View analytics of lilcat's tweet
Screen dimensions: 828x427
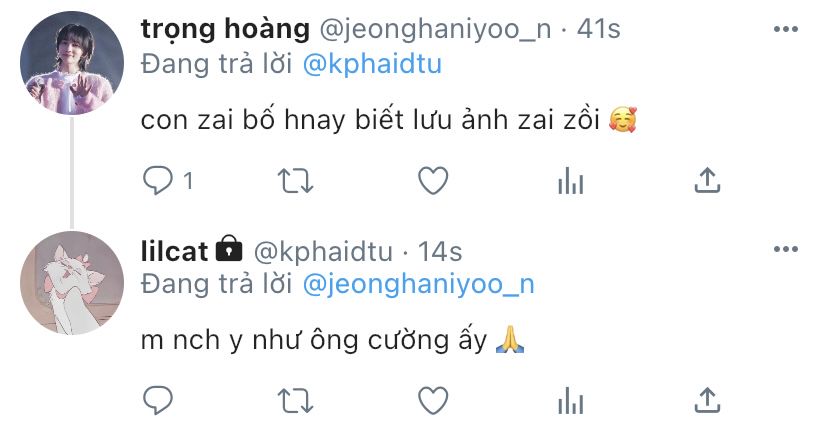click(x=570, y=401)
